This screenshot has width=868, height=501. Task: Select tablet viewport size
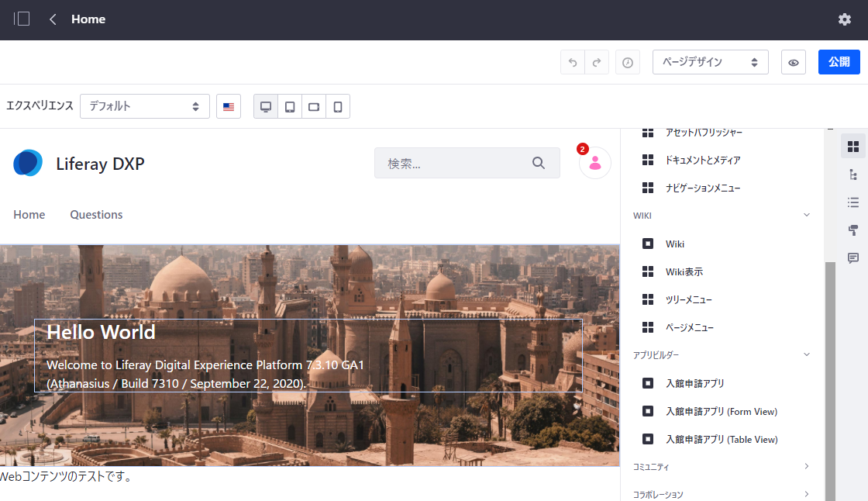click(290, 106)
